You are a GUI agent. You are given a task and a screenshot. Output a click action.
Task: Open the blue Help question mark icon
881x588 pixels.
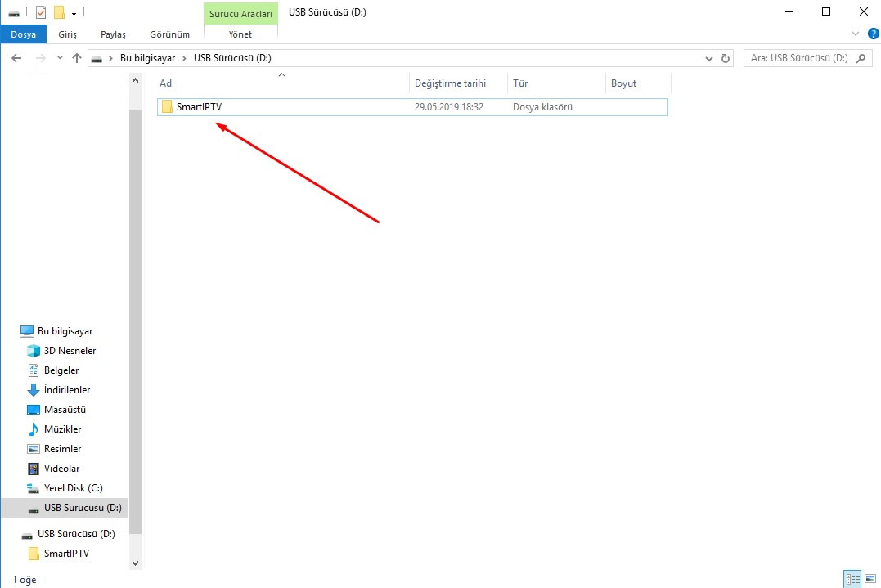(x=873, y=34)
